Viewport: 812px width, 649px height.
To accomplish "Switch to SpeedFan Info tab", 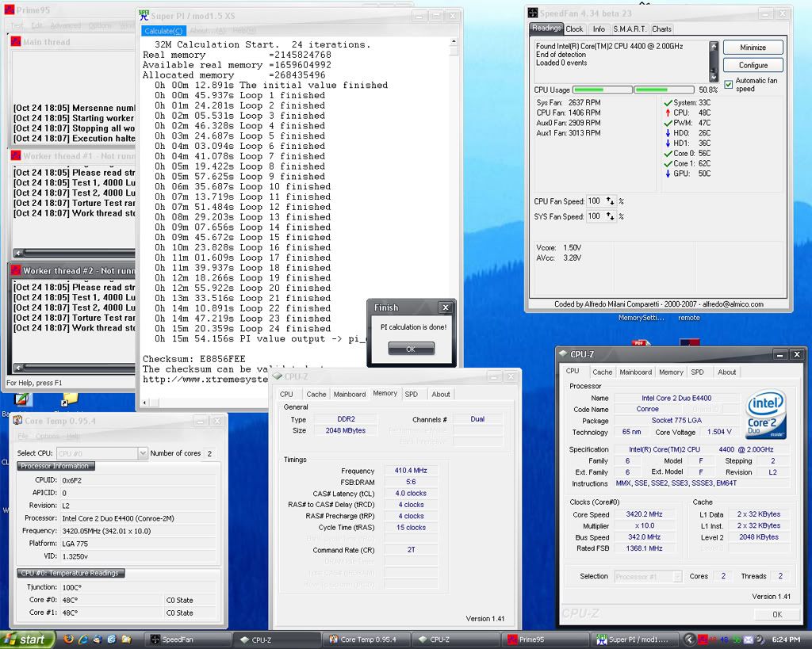I will (599, 29).
